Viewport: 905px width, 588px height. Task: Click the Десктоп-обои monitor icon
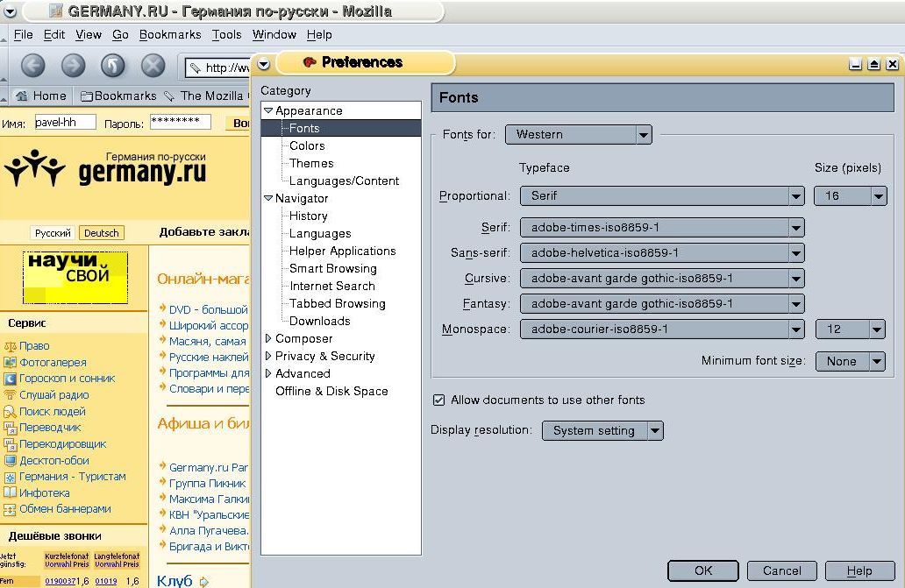[10, 461]
